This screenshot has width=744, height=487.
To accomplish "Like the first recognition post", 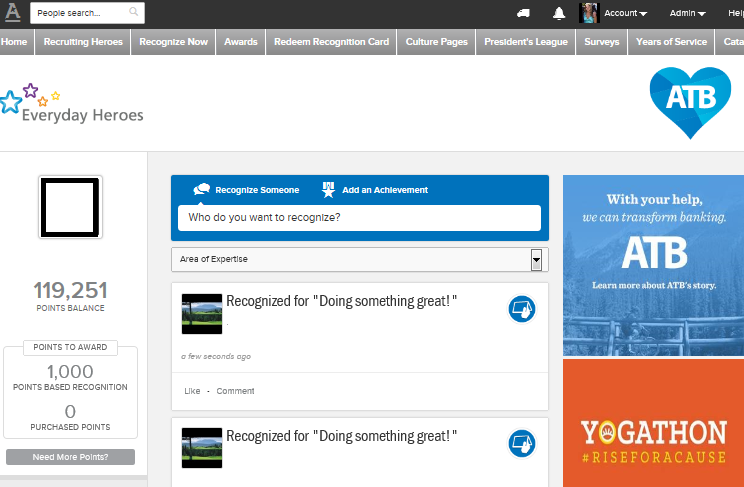I will tap(192, 391).
